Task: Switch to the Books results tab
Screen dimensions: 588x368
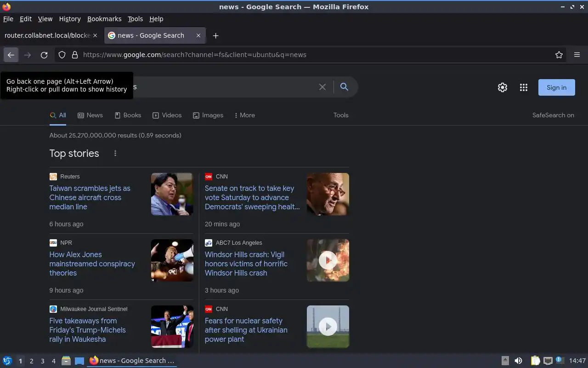Action: (128, 115)
